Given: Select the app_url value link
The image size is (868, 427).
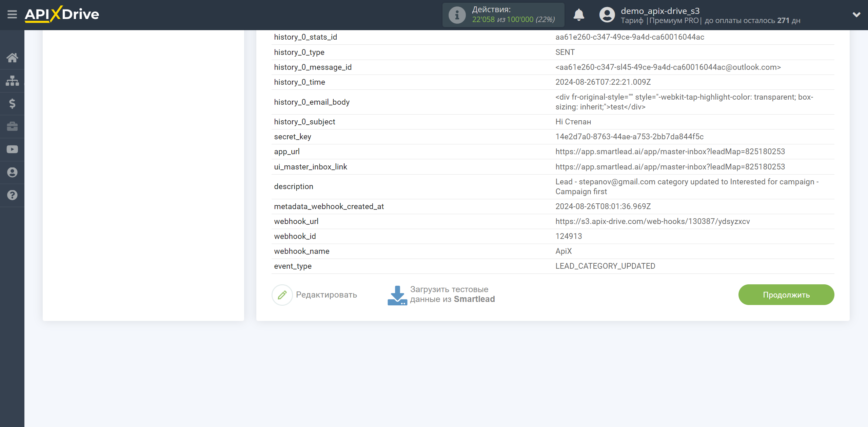Looking at the screenshot, I should click(x=670, y=152).
